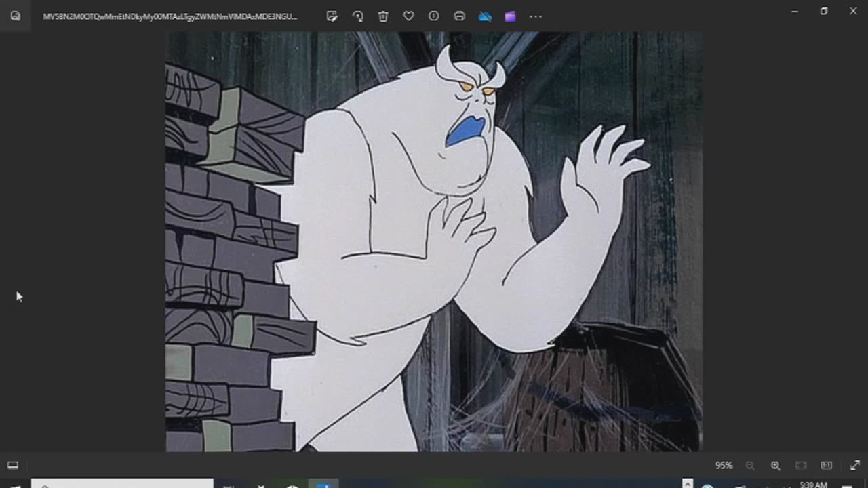Toggle fit-to-window view
The height and width of the screenshot is (488, 868).
pyautogui.click(x=800, y=465)
